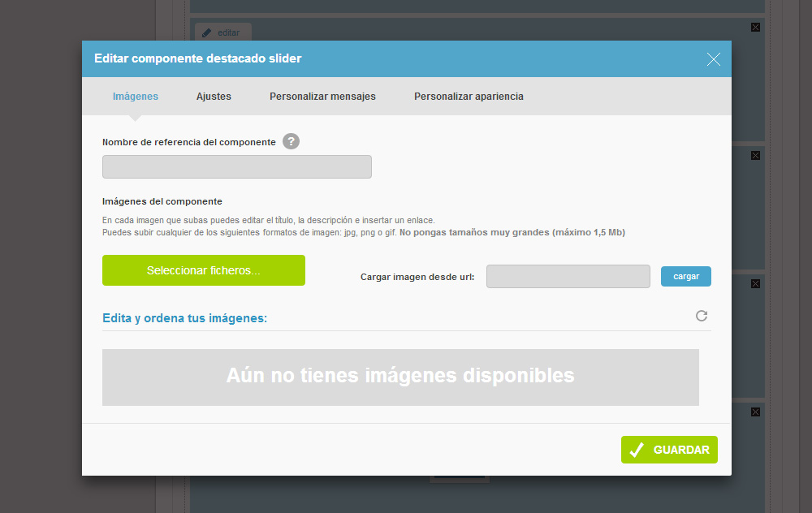Open the Ajustes tab

pos(214,97)
